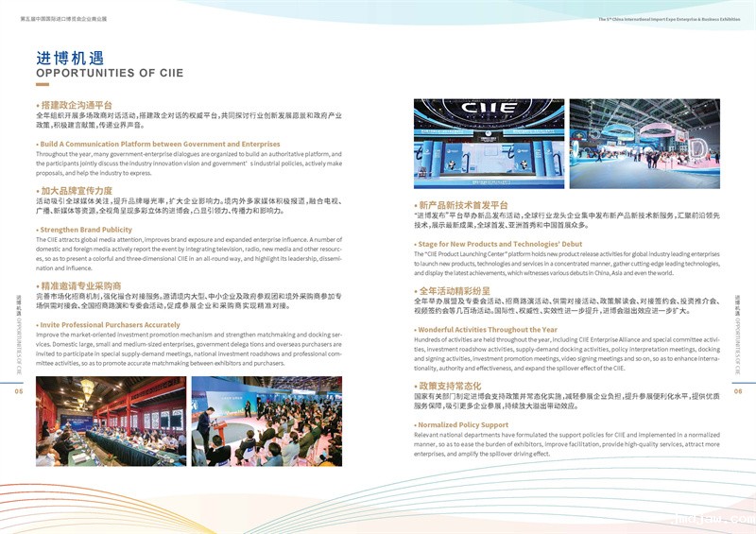Select the OPPORTUNITIES OF CIIE heading
756x534 pixels.
point(110,73)
